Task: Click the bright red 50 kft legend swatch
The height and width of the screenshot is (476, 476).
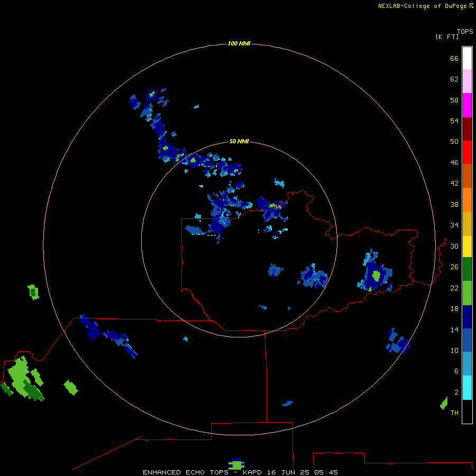Action: pyautogui.click(x=467, y=152)
